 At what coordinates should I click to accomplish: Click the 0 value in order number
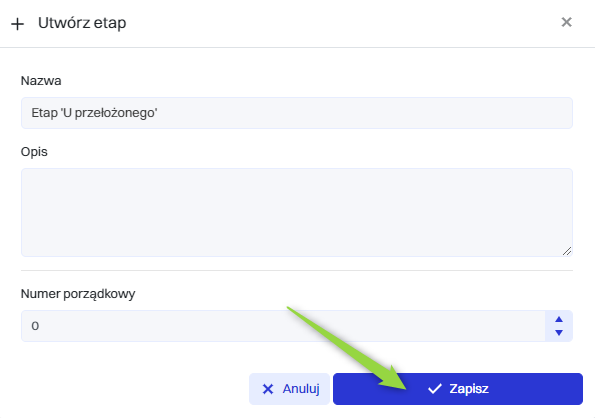35,326
